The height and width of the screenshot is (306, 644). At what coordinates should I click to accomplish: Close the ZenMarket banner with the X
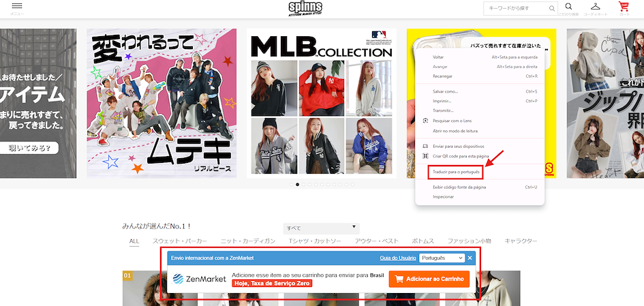coord(470,258)
